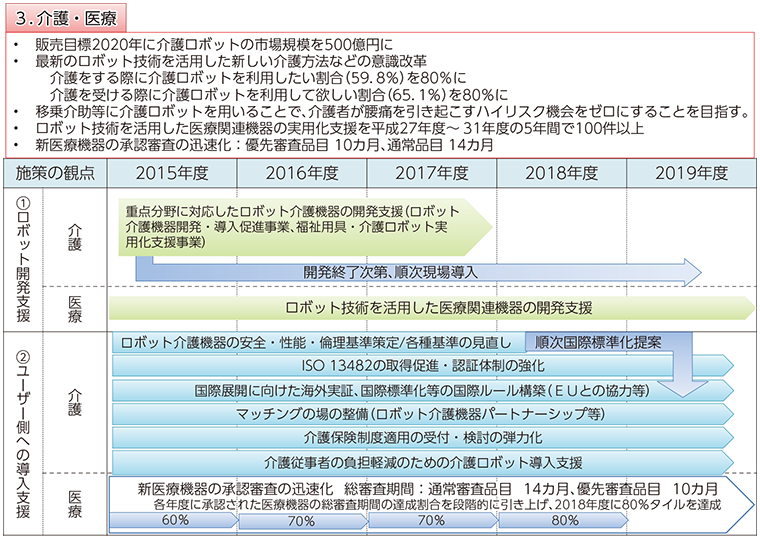Click the 'ロボット介護機器の安全・性能・倫理基準策定' bar
Viewport: 760px width, 539px height.
(319, 343)
